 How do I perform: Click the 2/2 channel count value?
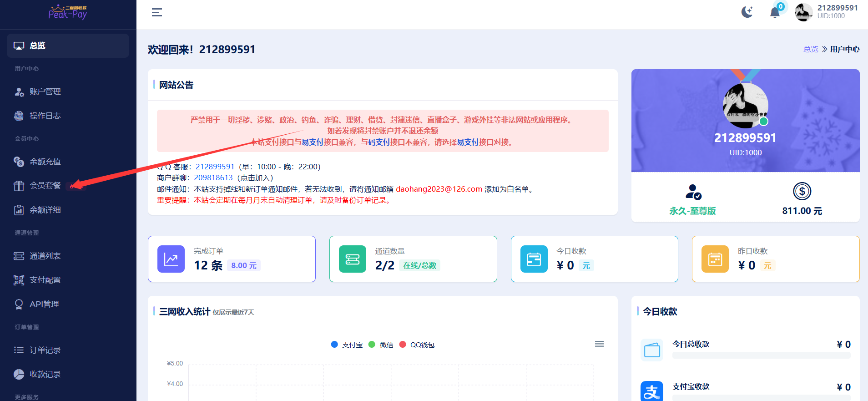(x=385, y=265)
